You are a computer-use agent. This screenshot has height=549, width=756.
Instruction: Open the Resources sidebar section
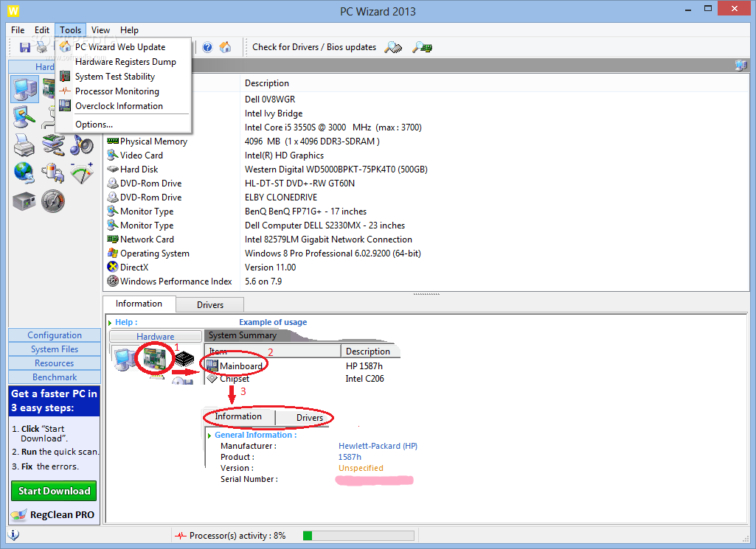(x=55, y=363)
